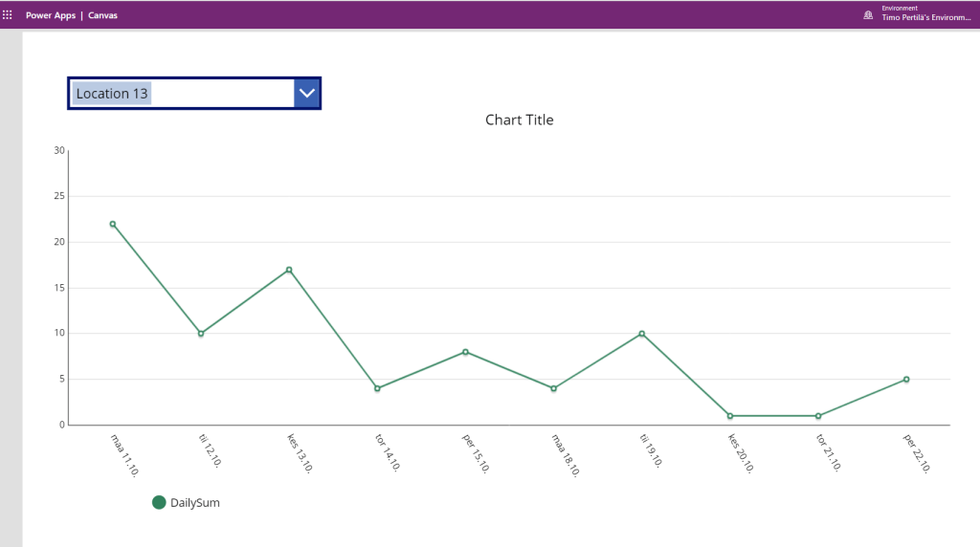Image resolution: width=980 pixels, height=547 pixels.
Task: Expand the location dropdown chevron
Action: pos(306,93)
